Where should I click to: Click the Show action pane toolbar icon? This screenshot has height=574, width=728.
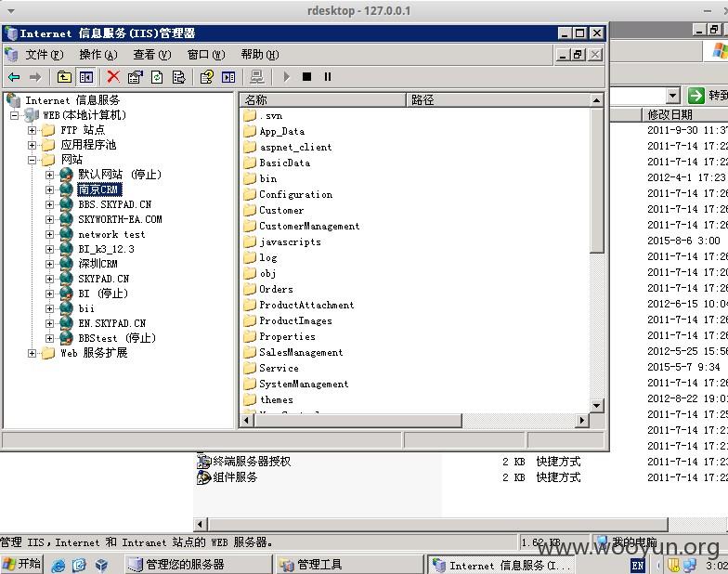coord(228,77)
